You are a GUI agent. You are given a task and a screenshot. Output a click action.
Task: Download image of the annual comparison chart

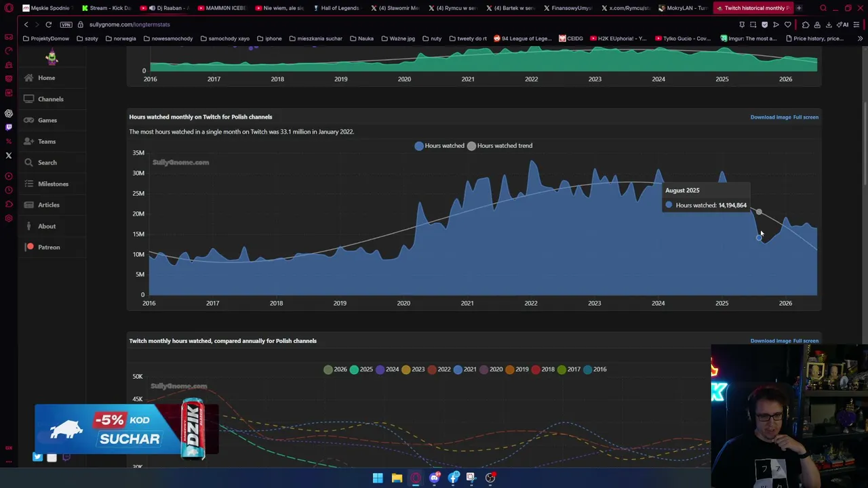point(770,341)
